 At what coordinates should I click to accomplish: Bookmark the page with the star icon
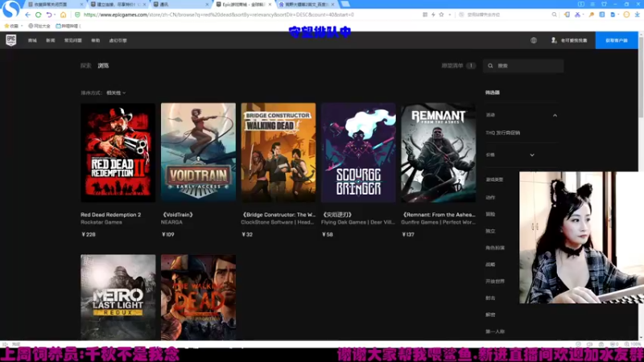441,14
